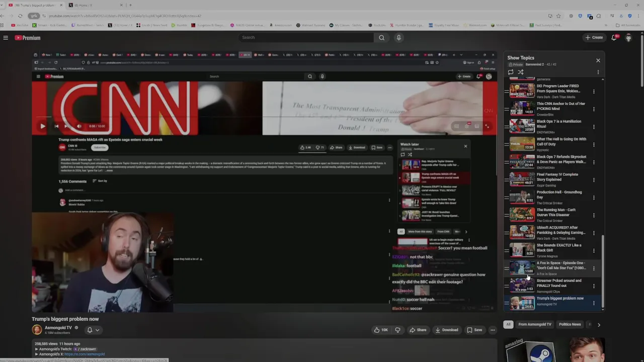This screenshot has width=644, height=362.
Task: Click the YouTube Premium logo
Action: tap(27, 38)
